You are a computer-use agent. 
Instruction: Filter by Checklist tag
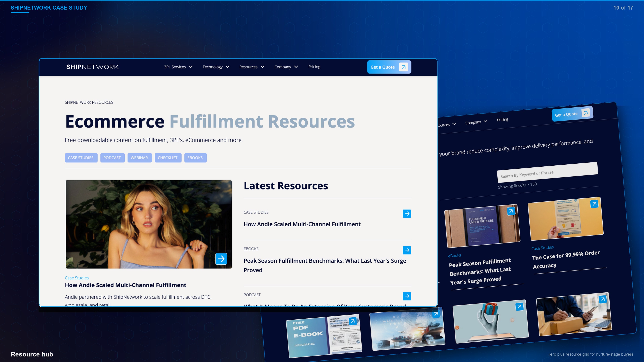coord(168,158)
